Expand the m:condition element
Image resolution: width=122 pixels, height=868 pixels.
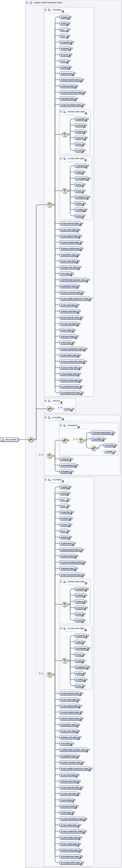[x=105, y=439]
